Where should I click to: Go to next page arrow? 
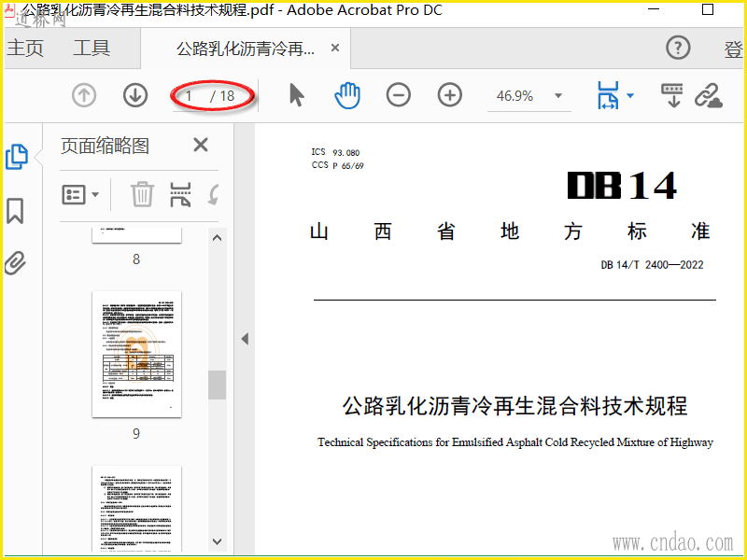click(x=135, y=95)
